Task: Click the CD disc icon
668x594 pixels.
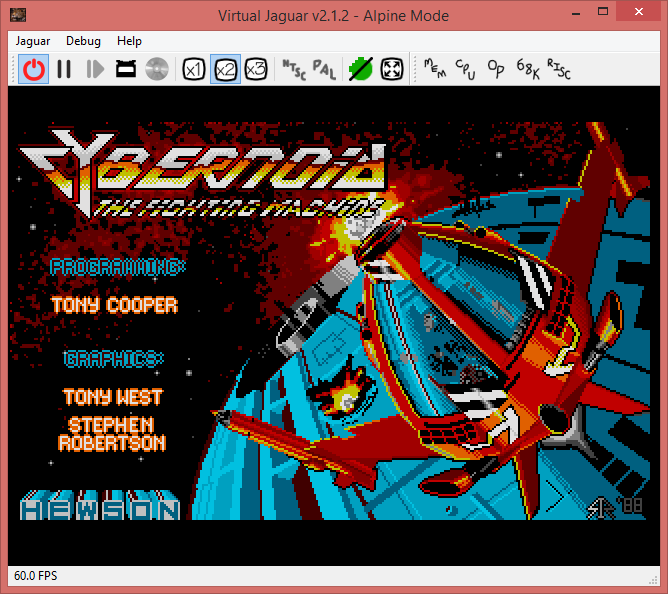Action: 156,69
